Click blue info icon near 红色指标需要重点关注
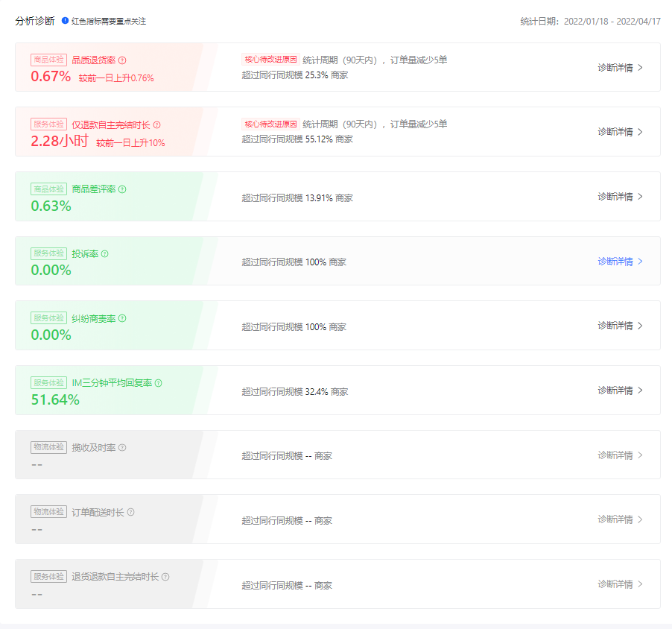Screen dimensions: 672x629 (x=66, y=21)
